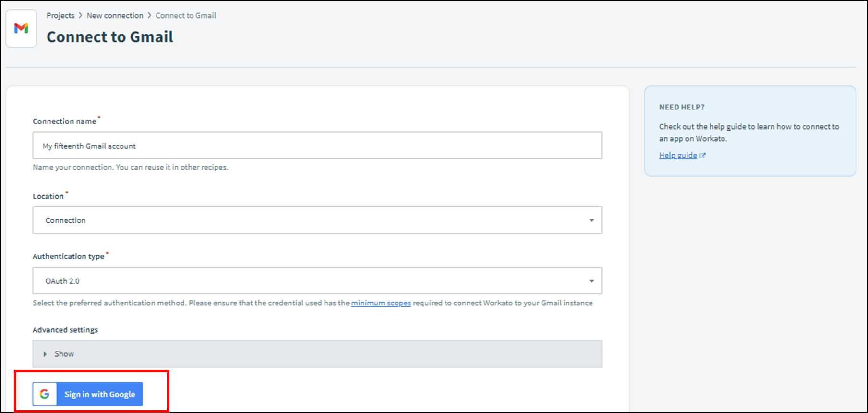Expand the Advanced settings Show section
The height and width of the screenshot is (413, 868).
pyautogui.click(x=317, y=354)
